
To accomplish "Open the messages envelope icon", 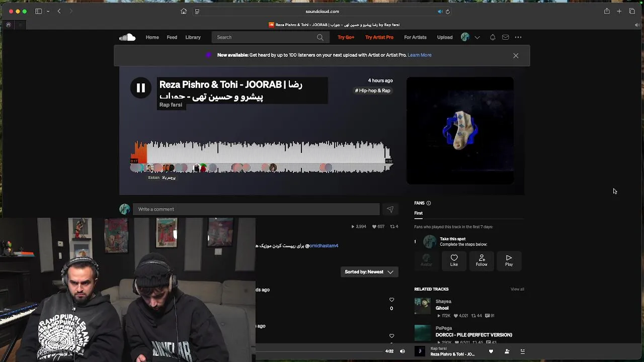I will point(506,37).
